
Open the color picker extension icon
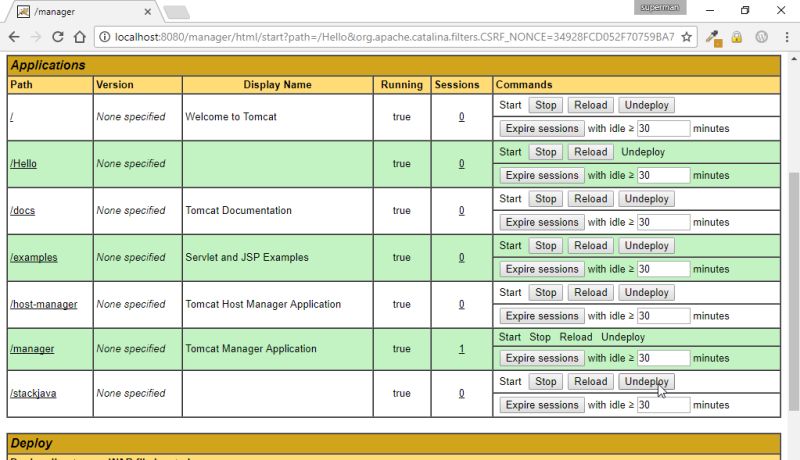(x=713, y=37)
